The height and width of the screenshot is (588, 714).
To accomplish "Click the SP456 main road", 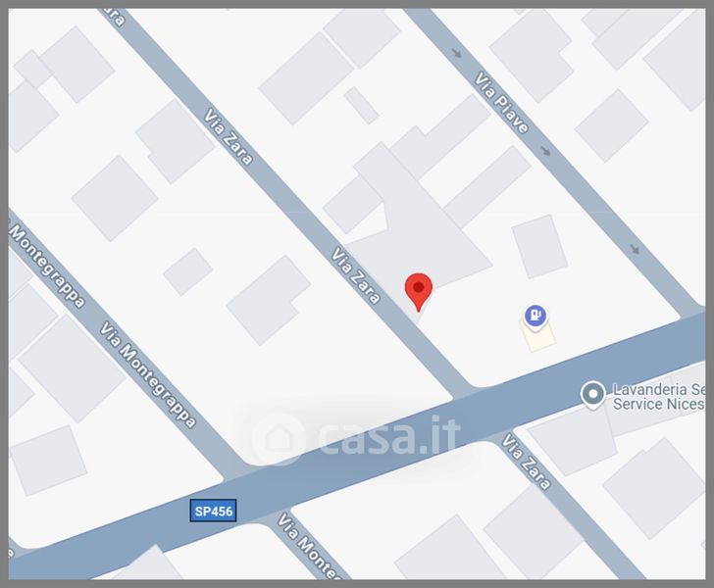I will pos(357,445).
